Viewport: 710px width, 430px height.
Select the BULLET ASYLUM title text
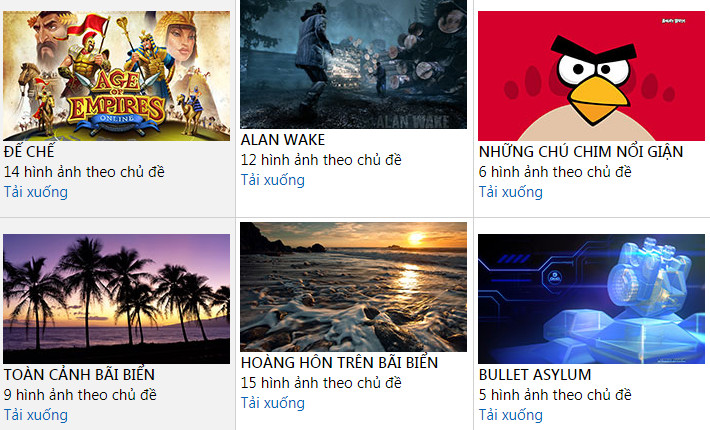[535, 375]
